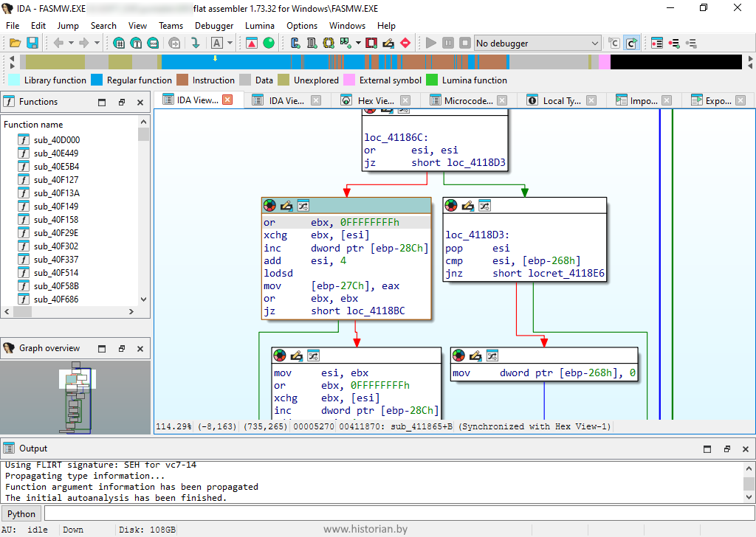Viewport: 756px width, 537px height.
Task: Click the red diamond stop icon
Action: pos(405,43)
